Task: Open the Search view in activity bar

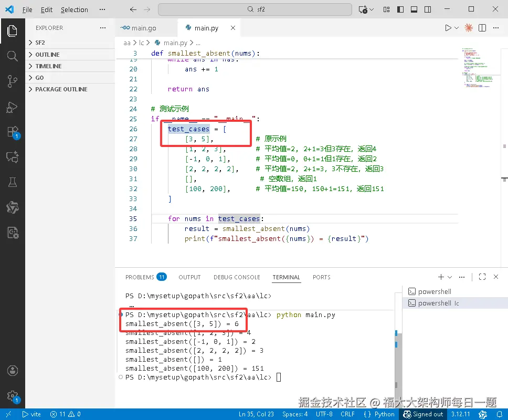Action: 12,56
